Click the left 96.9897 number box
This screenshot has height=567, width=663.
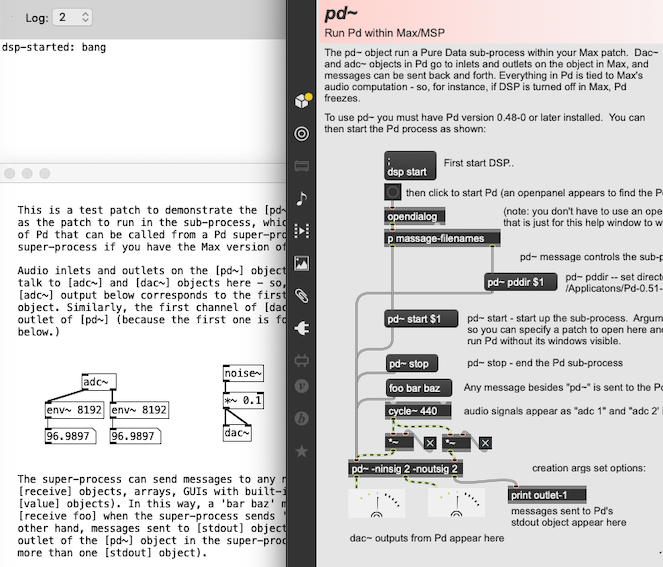tap(71, 436)
